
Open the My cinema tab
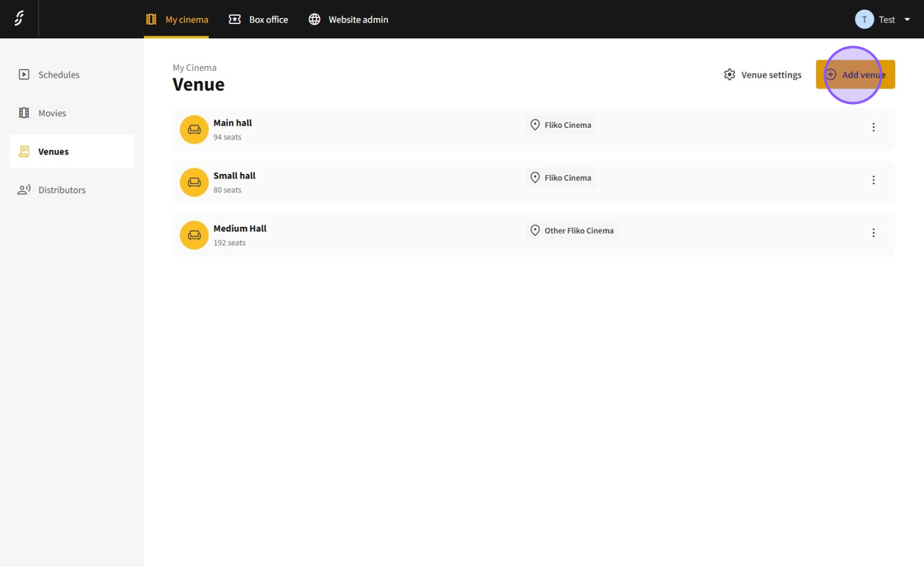click(x=177, y=19)
